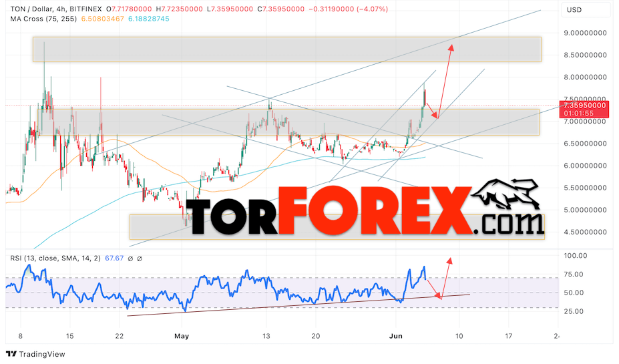Image resolution: width=619 pixels, height=364 pixels.
Task: Click the first ∅ symbol after RSI value
Action: pyautogui.click(x=131, y=258)
